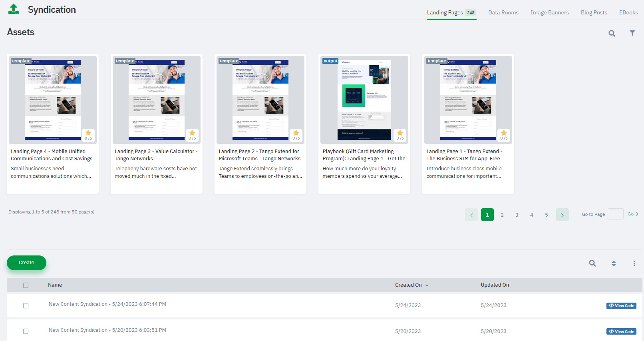
Task: Click the sort arrows icon above table
Action: [x=614, y=263]
